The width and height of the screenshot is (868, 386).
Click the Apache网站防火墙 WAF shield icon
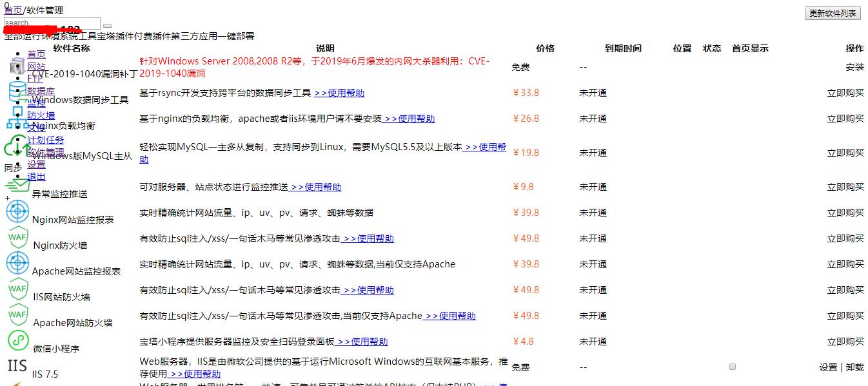coord(18,315)
